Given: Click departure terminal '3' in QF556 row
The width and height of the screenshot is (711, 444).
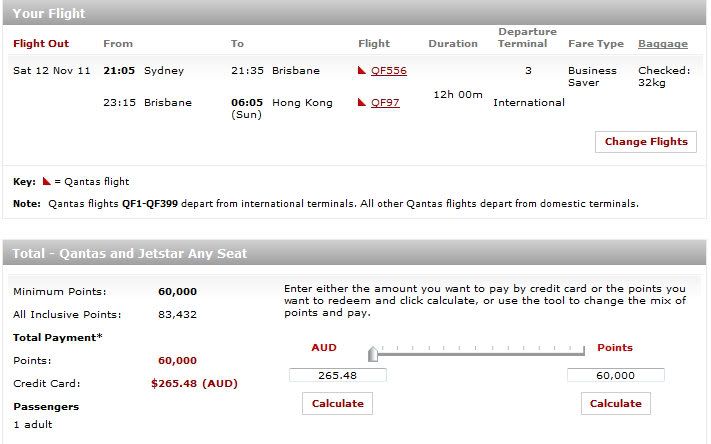Looking at the screenshot, I should pyautogui.click(x=528, y=71).
